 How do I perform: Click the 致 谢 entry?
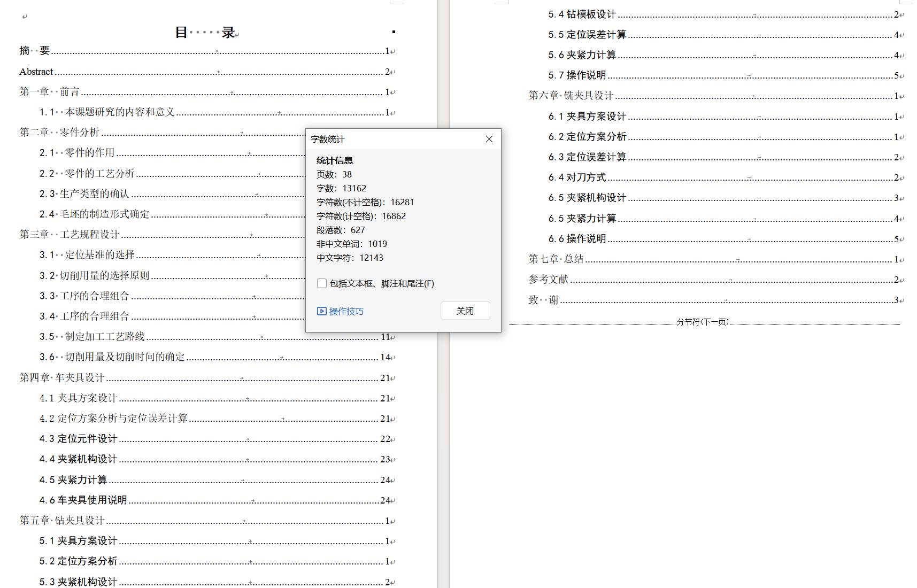(716, 300)
